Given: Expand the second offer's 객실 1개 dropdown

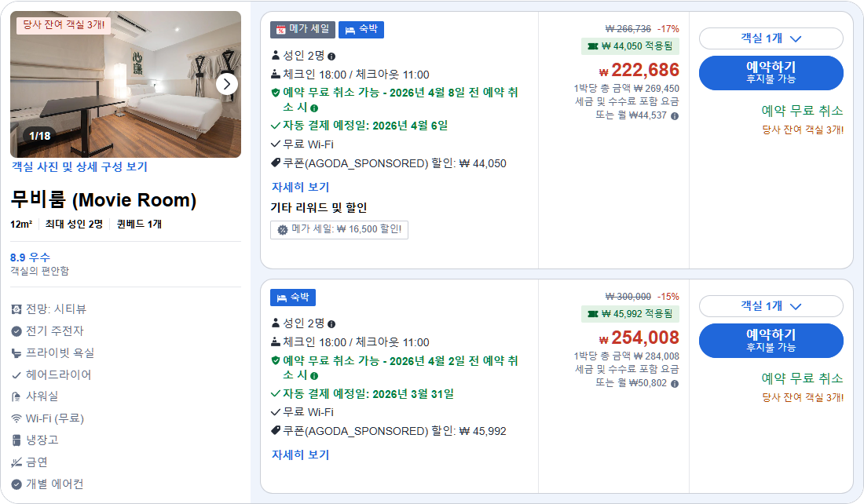Looking at the screenshot, I should pyautogui.click(x=771, y=305).
